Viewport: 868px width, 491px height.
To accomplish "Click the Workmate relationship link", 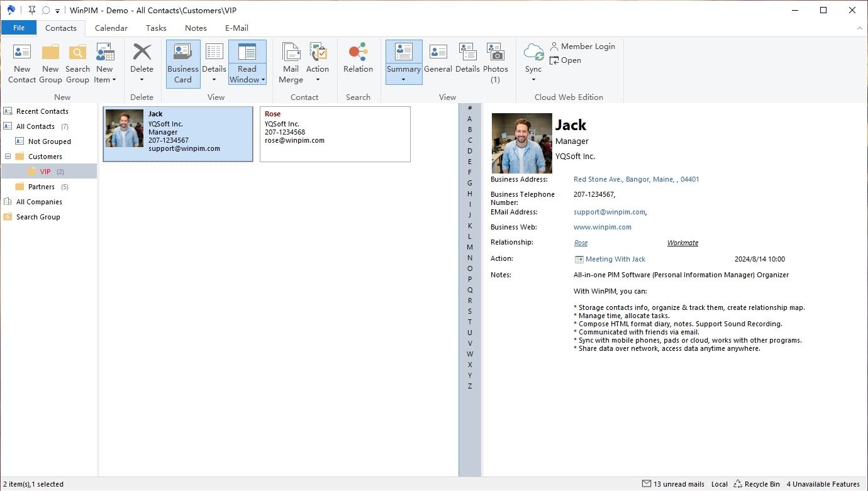I will pyautogui.click(x=682, y=243).
